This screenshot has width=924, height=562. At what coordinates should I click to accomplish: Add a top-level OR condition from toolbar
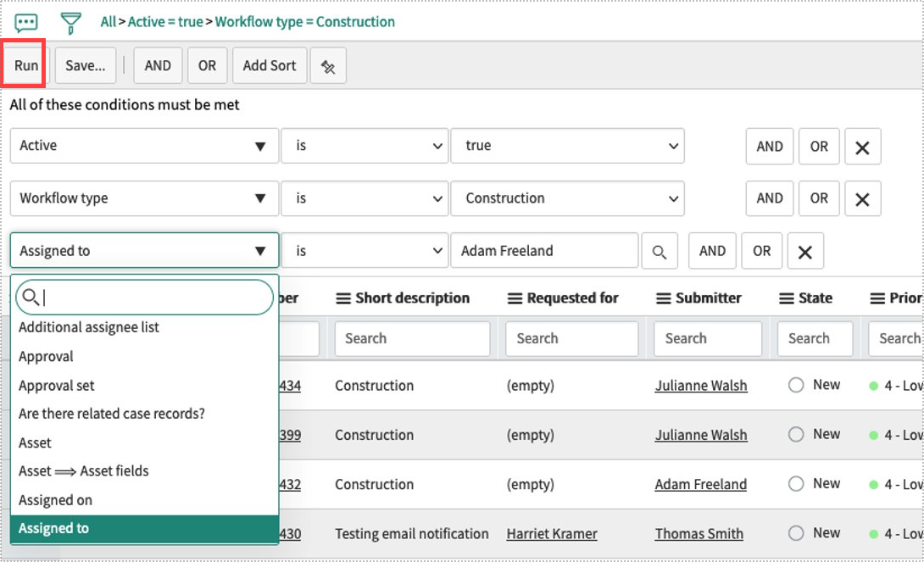coord(208,66)
